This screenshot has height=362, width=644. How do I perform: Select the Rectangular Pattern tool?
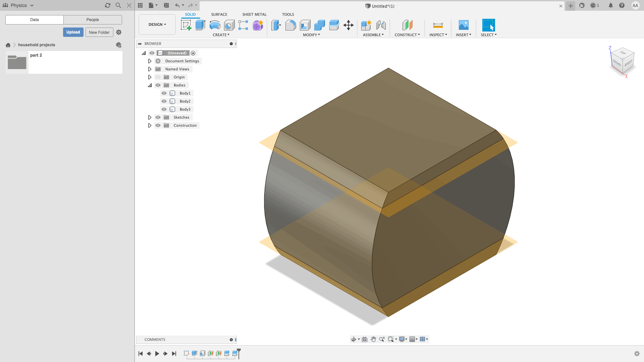coord(243,25)
